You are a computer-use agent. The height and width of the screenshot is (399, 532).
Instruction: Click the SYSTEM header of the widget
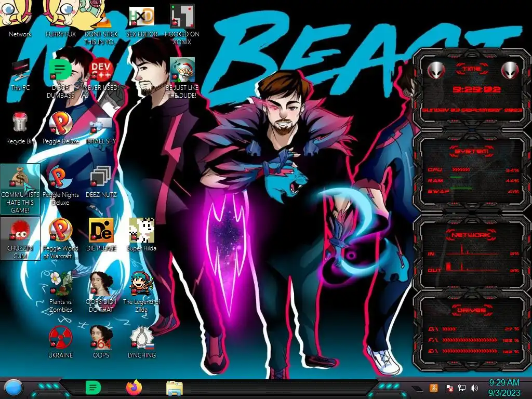[472, 151]
